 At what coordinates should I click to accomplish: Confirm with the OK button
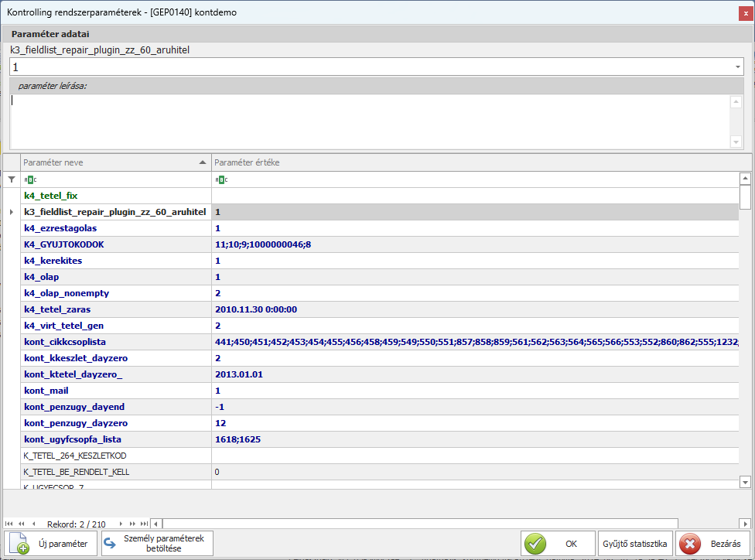pyautogui.click(x=556, y=544)
